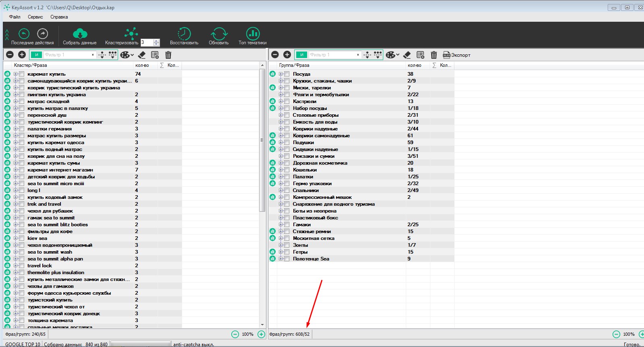The image size is (644, 347).
Task: Zoom out with the left panel's minus button
Action: click(235, 334)
